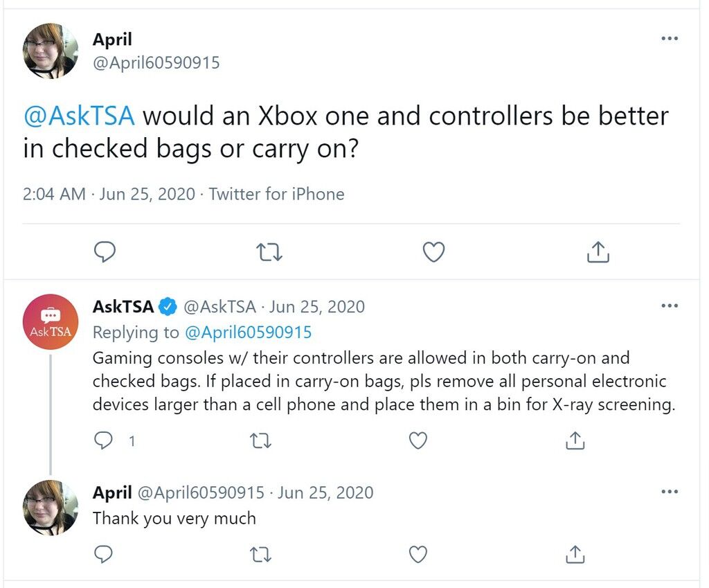This screenshot has height=588, width=709.
Task: Open more options on AskTSA's reply
Action: [670, 305]
